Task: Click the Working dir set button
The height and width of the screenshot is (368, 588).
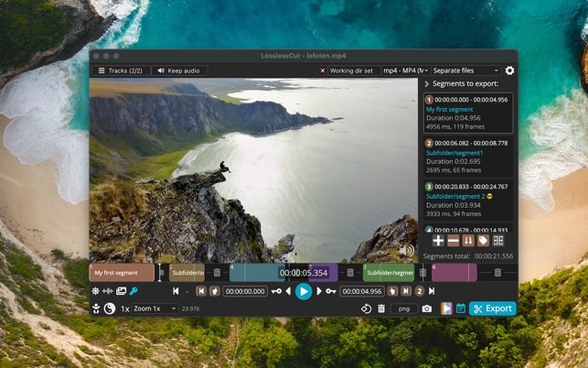Action: point(352,70)
